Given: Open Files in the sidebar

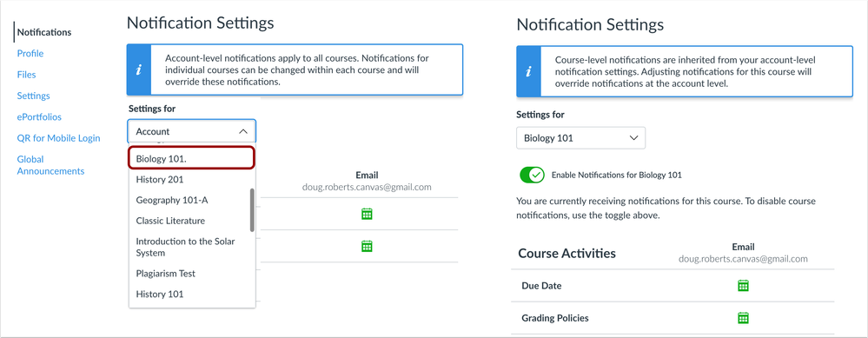Looking at the screenshot, I should 27,75.
